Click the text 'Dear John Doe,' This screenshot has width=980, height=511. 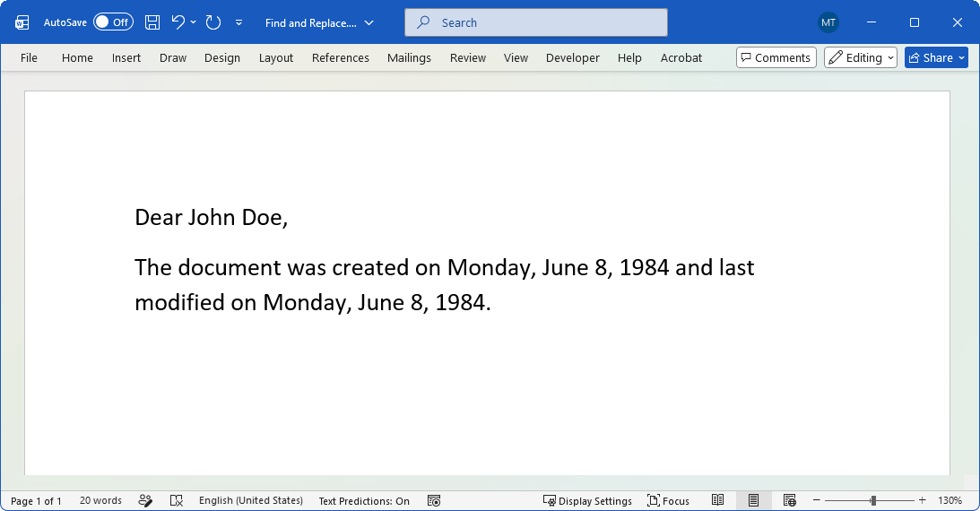coord(212,217)
